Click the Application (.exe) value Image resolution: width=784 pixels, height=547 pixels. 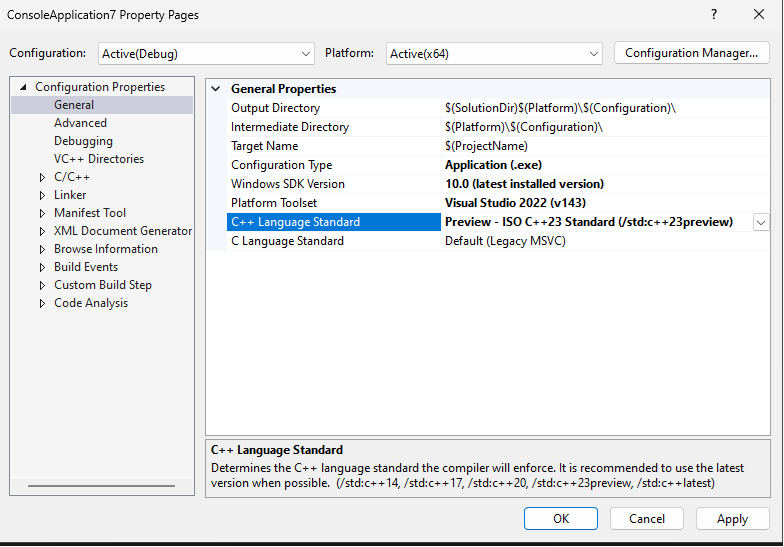tap(494, 165)
